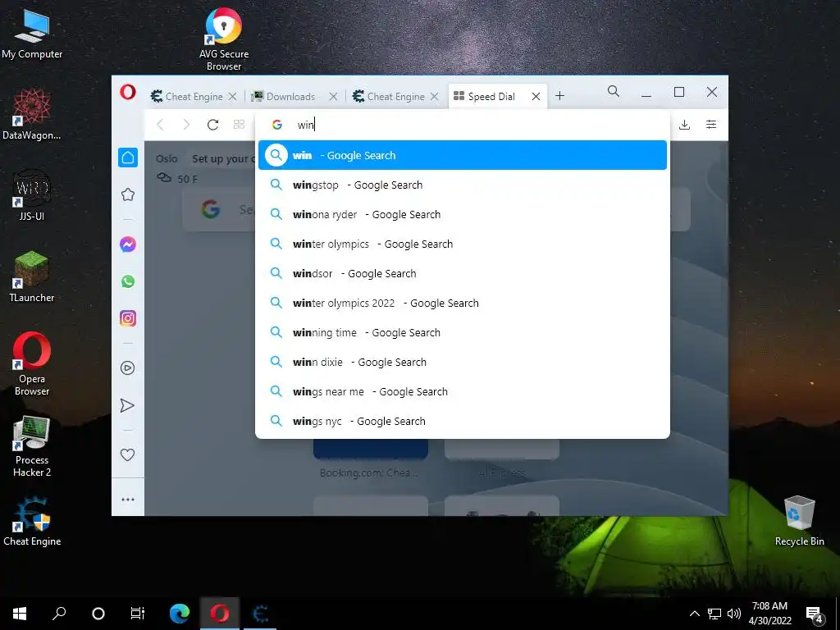Open Cortana circle on taskbar
Image resolution: width=840 pixels, height=630 pixels.
[x=98, y=614]
